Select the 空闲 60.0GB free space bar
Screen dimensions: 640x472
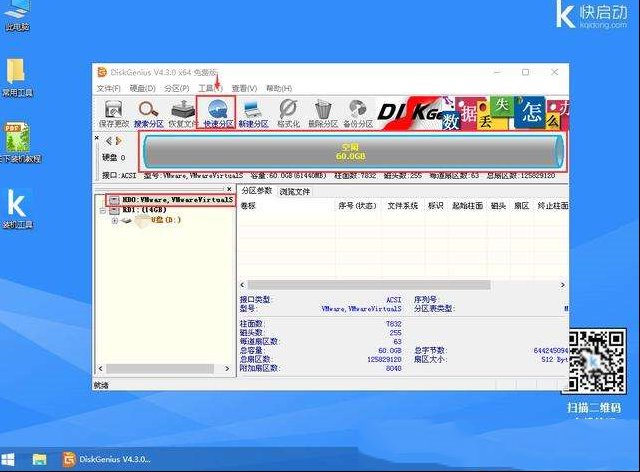353,151
